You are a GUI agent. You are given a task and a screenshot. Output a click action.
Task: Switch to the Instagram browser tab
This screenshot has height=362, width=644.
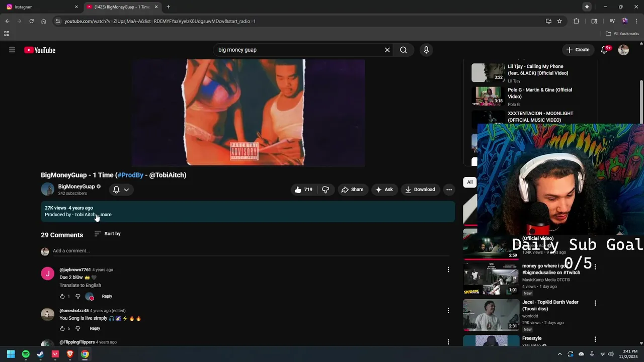click(40, 7)
